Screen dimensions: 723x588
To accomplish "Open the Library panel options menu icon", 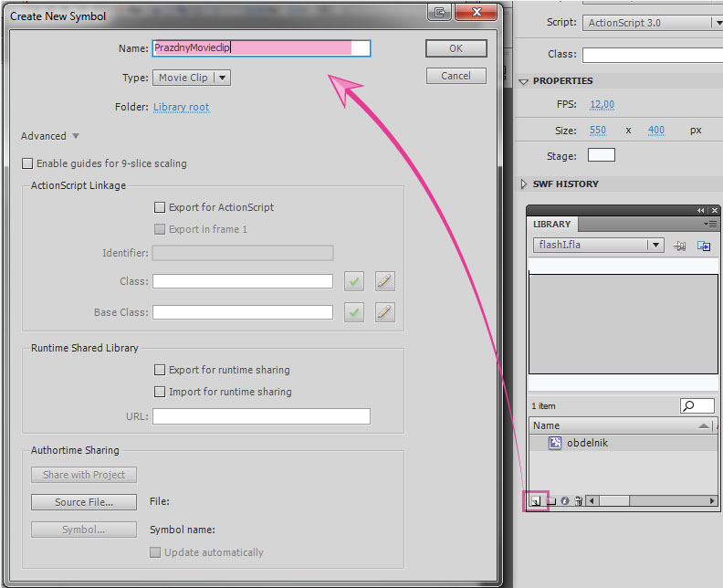I will [x=710, y=224].
